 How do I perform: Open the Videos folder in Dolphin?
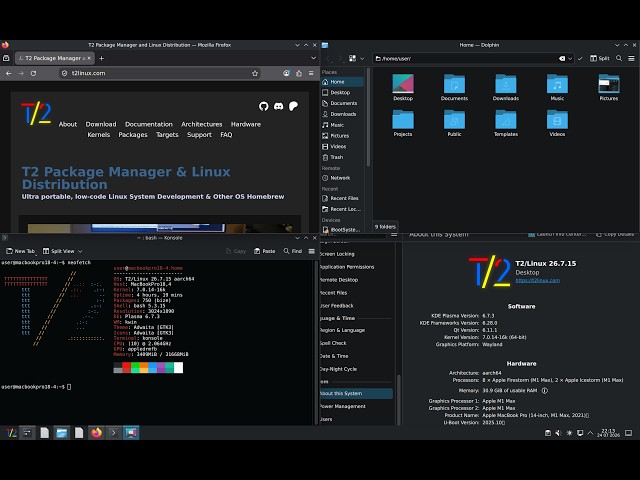tap(557, 123)
